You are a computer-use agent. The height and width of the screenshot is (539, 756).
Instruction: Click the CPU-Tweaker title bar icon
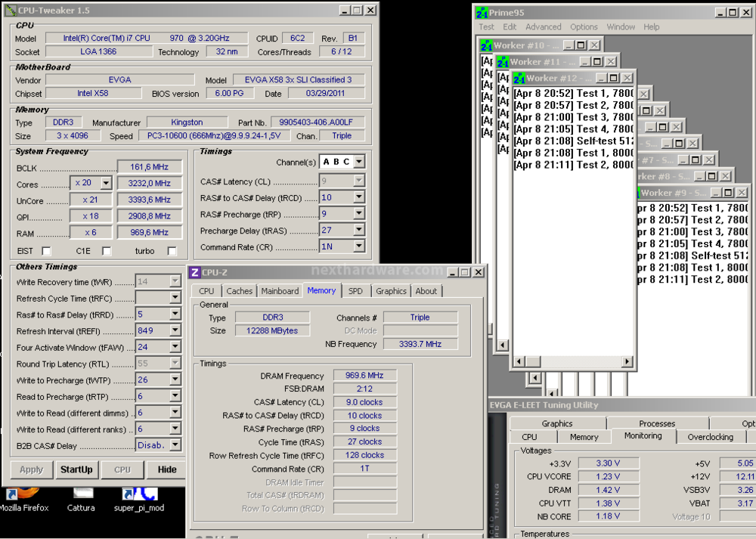[11, 10]
